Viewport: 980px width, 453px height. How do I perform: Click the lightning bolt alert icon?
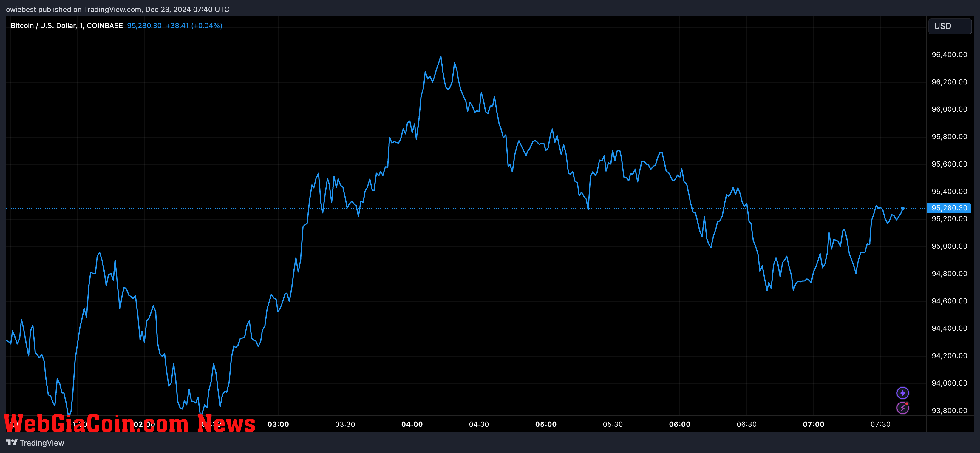902,408
